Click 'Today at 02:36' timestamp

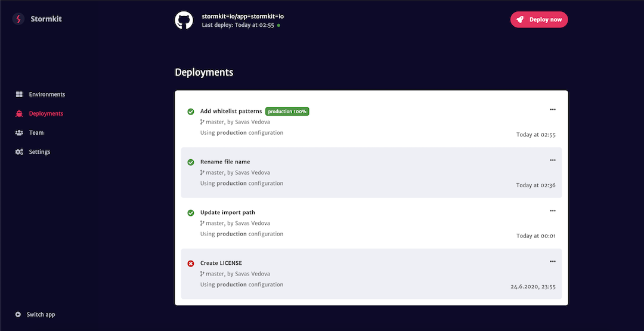pos(536,185)
